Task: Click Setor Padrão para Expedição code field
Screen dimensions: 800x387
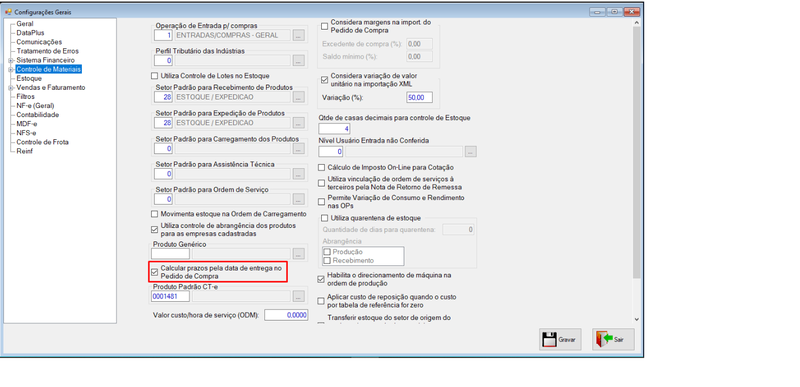Action: coord(163,123)
